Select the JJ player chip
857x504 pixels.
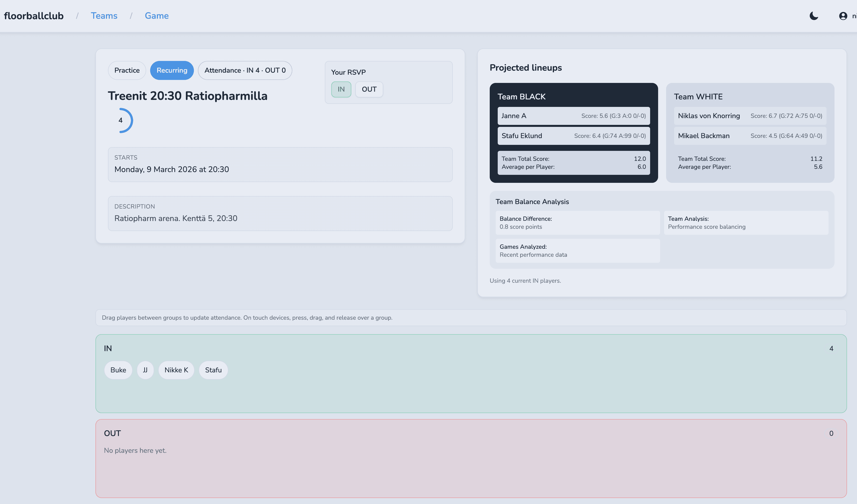[145, 370]
